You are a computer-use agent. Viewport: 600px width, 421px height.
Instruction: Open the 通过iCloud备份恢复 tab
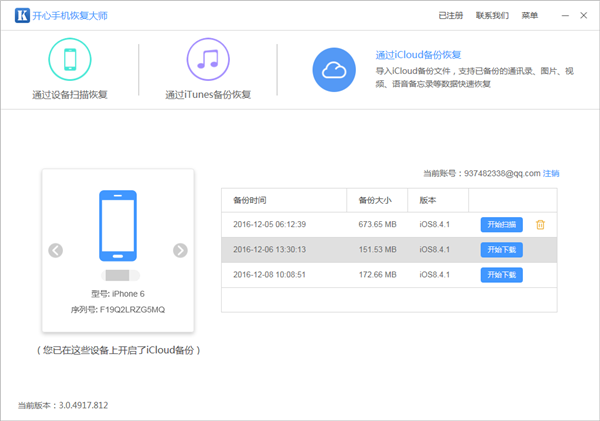point(418,55)
